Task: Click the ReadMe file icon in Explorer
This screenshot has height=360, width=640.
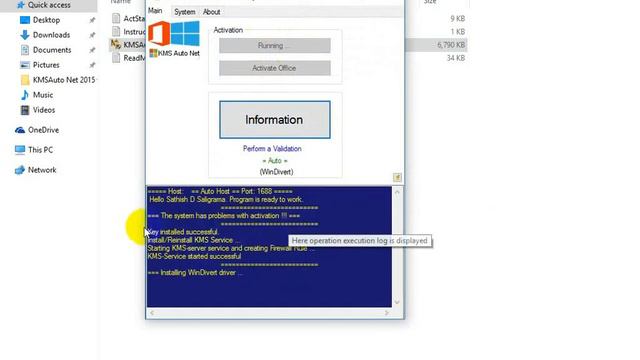Action: 116,58
